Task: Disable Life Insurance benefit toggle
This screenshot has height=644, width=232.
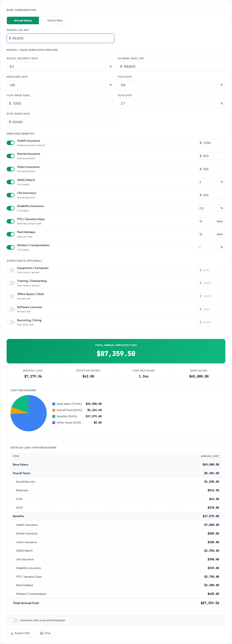Action: tap(11, 195)
